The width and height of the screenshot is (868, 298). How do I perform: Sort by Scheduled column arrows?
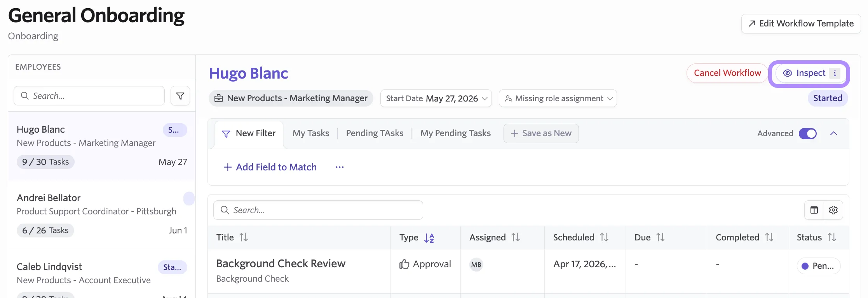pyautogui.click(x=604, y=237)
